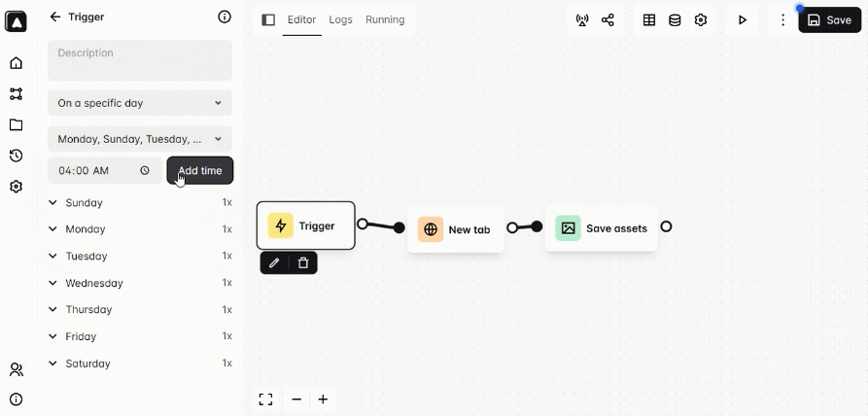Expand the Wednesday schedule row
The height and width of the screenshot is (416, 868).
coord(53,283)
